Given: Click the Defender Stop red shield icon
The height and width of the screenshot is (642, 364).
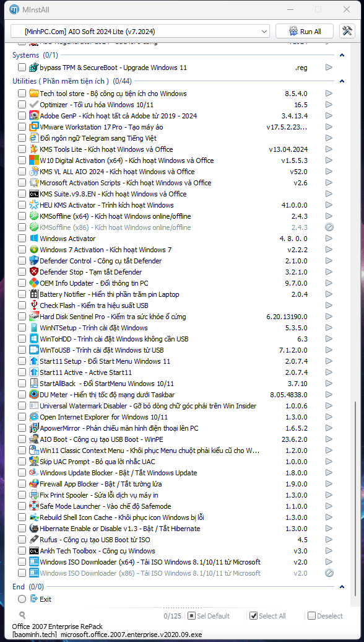Looking at the screenshot, I should point(34,272).
